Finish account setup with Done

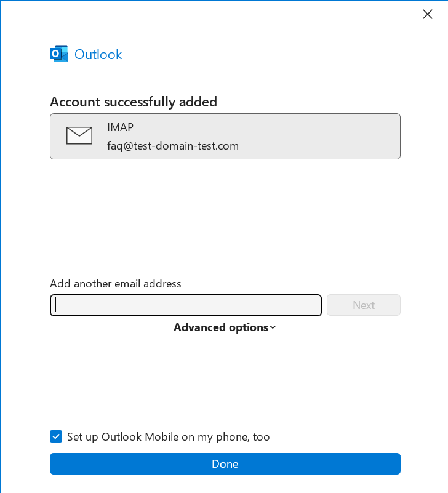click(x=225, y=464)
